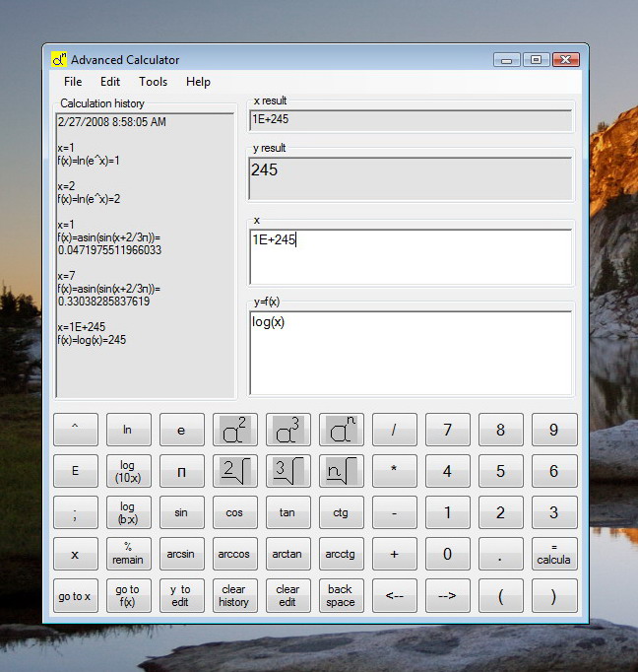
Task: Click the = calcula button
Action: tap(554, 554)
